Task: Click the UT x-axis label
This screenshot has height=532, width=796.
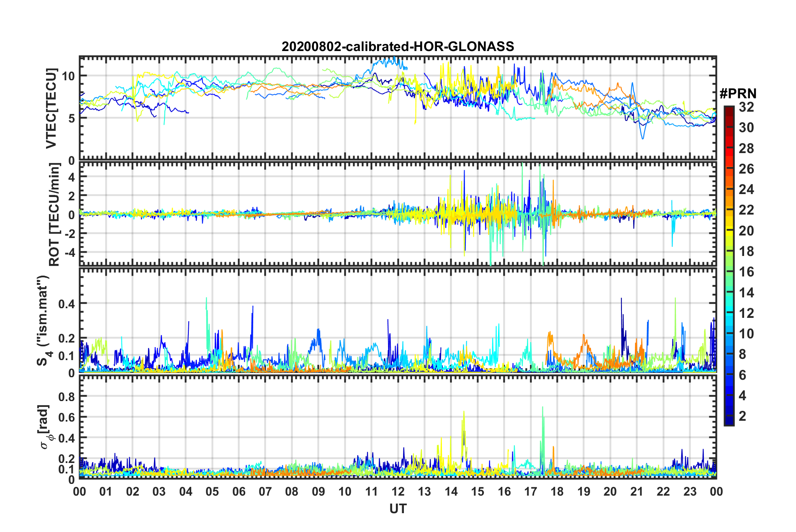Action: coord(398,509)
